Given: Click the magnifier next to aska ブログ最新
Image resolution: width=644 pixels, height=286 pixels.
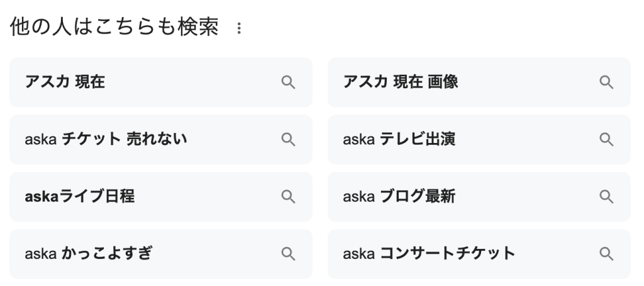Looking at the screenshot, I should (x=606, y=197).
